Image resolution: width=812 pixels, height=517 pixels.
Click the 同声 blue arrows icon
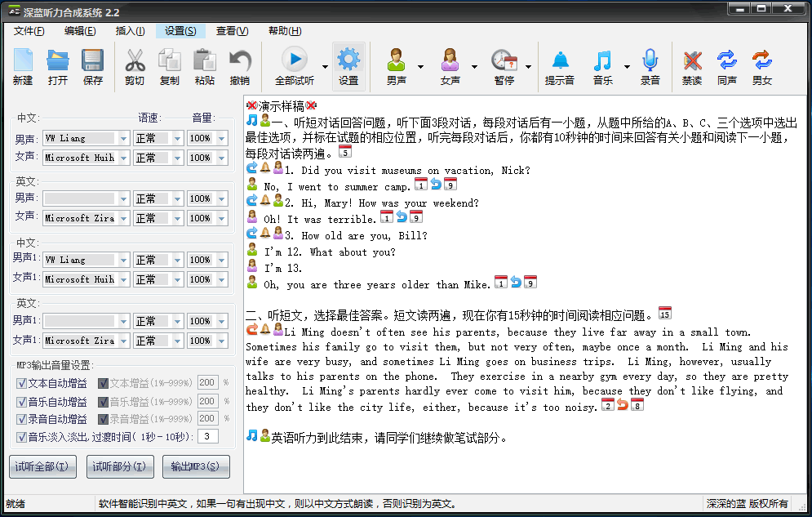729,59
